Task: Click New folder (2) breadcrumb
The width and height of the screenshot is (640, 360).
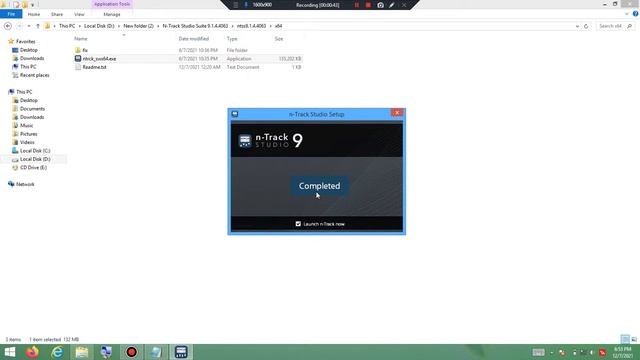Action: point(138,26)
